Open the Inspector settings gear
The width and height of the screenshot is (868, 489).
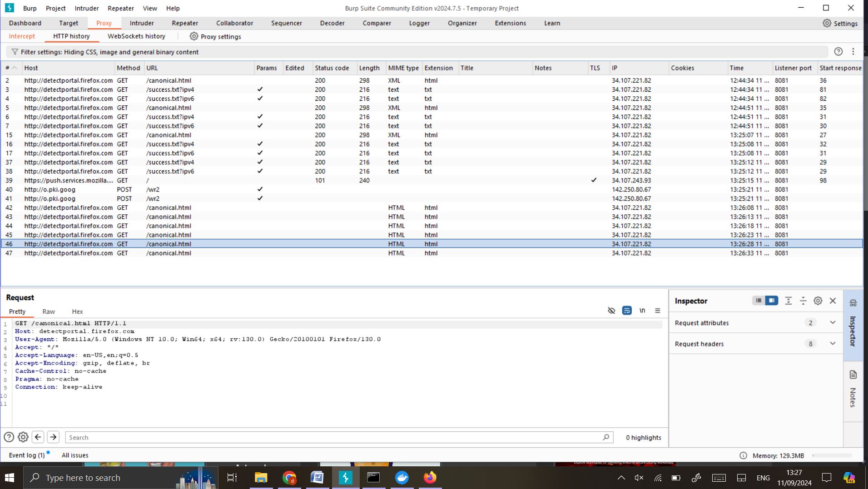tap(817, 301)
